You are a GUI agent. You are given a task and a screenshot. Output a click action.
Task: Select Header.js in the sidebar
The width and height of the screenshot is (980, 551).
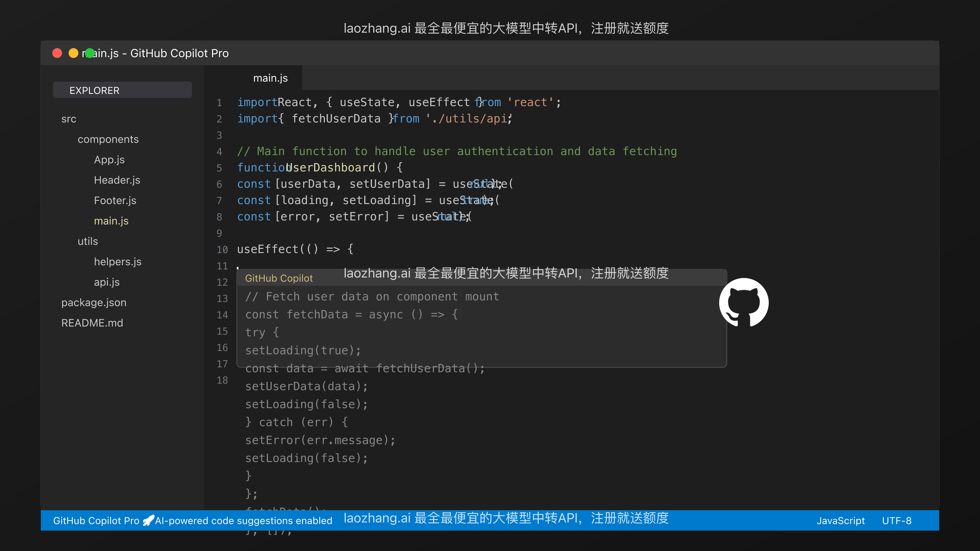[117, 180]
